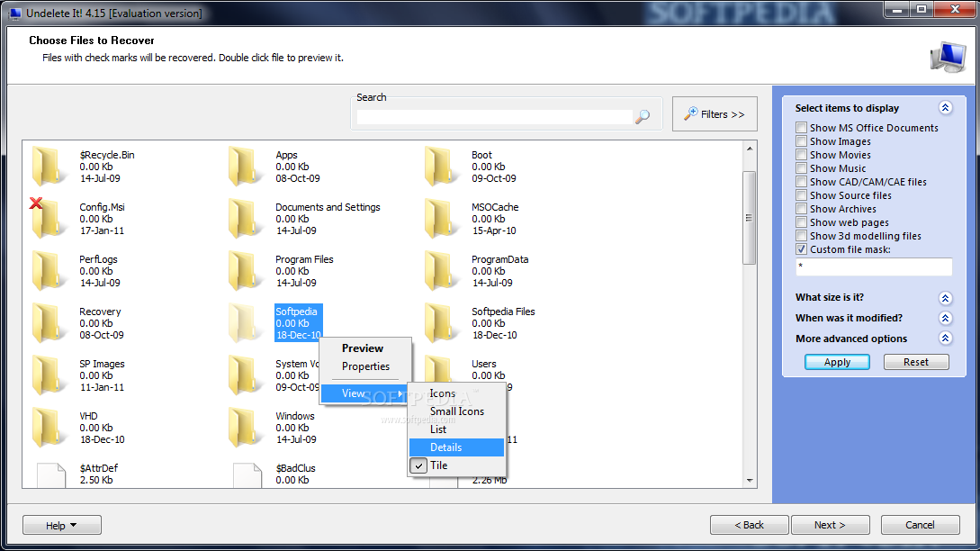
Task: Enable Show 3d modelling files checkbox
Action: pyautogui.click(x=801, y=236)
